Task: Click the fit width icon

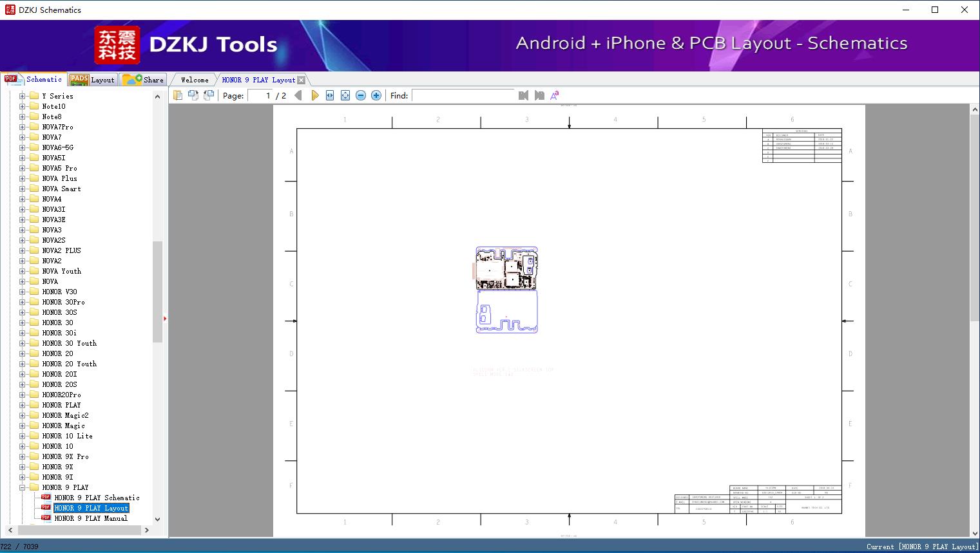Action: [330, 95]
